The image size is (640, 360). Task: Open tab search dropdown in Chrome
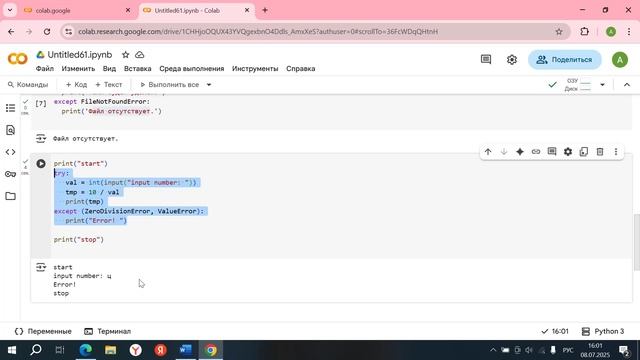point(10,10)
